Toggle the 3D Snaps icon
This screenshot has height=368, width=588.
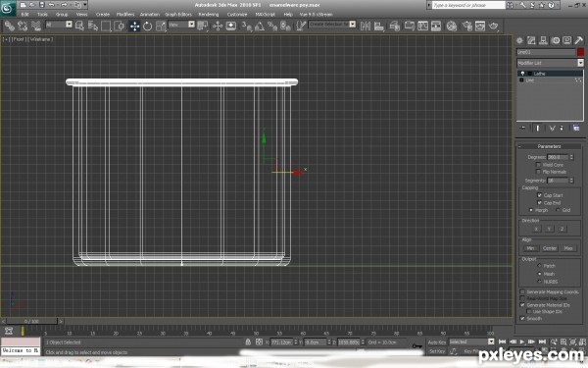246,26
